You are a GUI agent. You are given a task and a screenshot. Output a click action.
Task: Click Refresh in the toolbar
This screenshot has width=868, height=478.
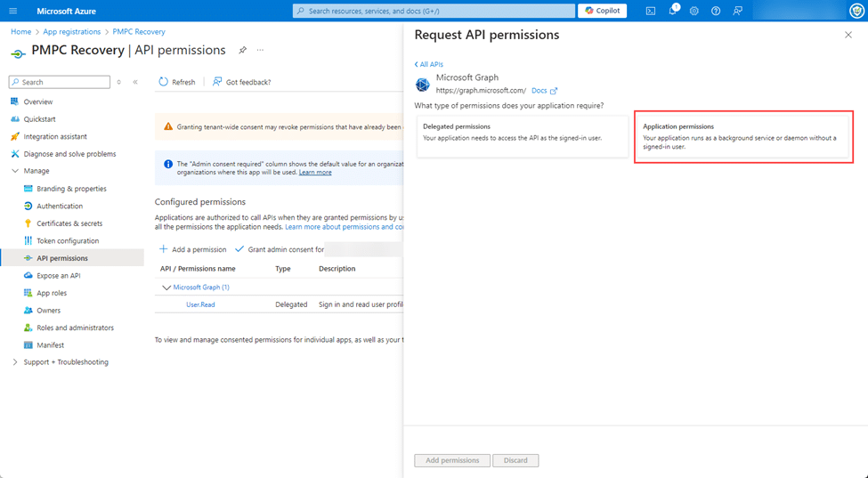[177, 82]
